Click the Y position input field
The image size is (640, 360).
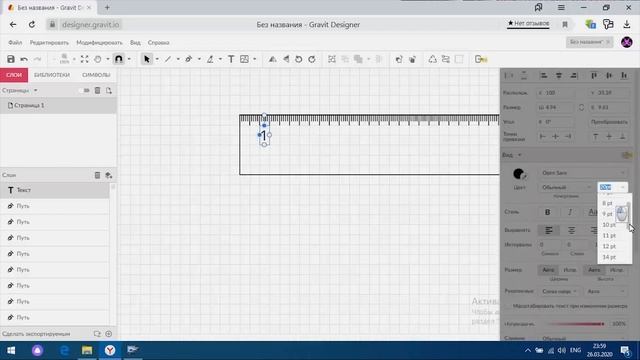coord(609,93)
